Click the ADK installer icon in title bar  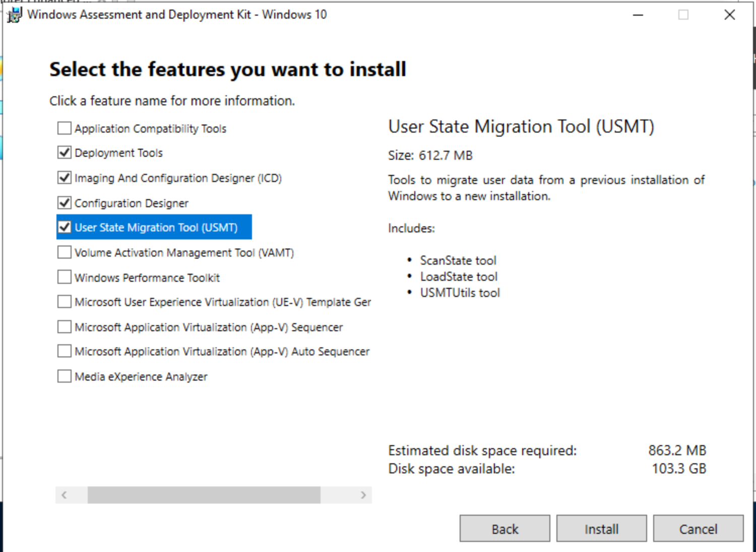point(14,15)
